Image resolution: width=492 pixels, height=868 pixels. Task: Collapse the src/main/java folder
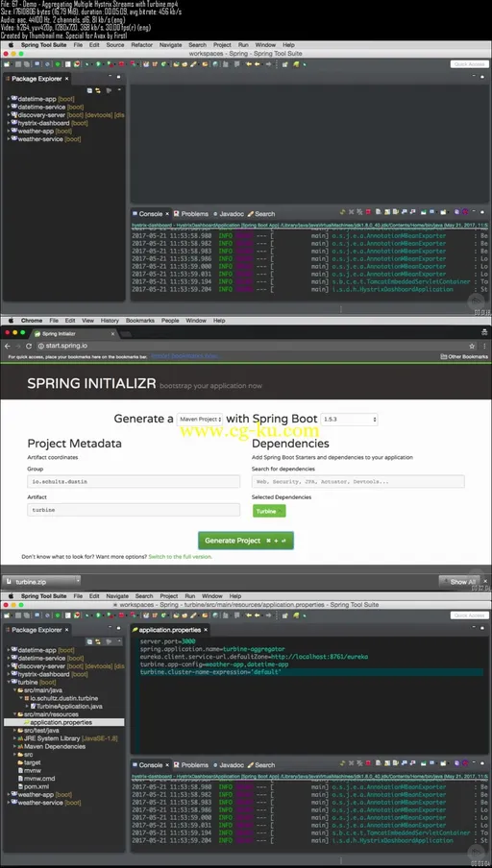pos(14,690)
